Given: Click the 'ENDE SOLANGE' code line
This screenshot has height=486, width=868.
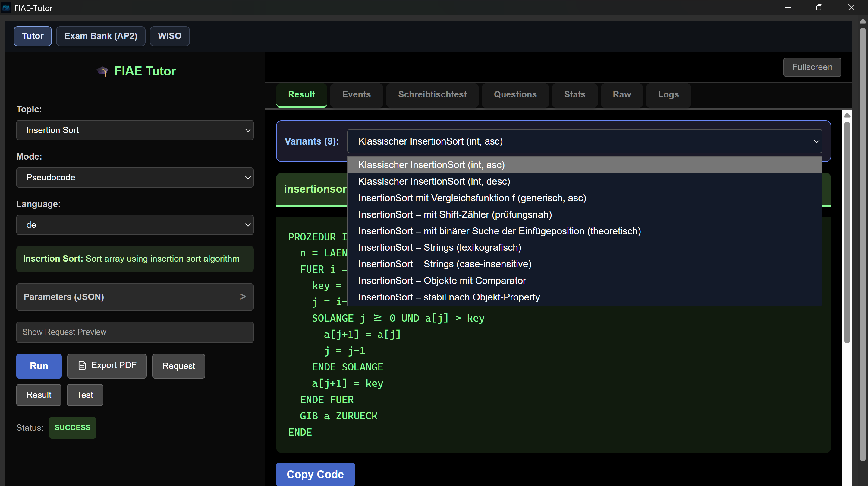Looking at the screenshot, I should coord(348,367).
